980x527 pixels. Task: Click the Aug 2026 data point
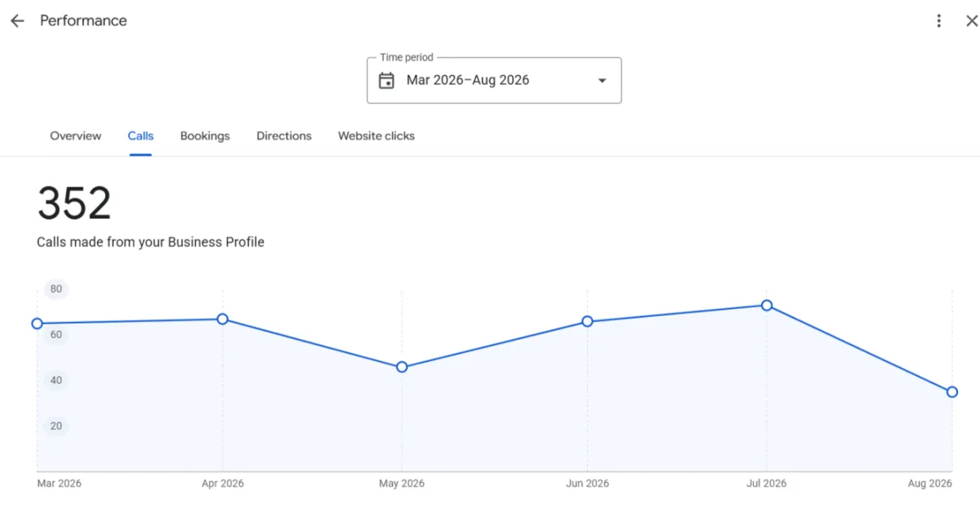coord(952,392)
